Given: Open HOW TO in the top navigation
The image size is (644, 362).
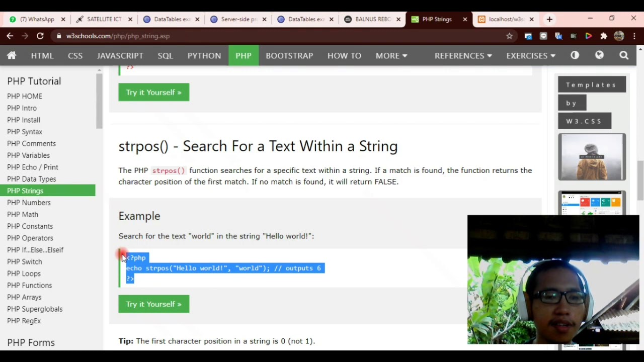Looking at the screenshot, I should (344, 55).
